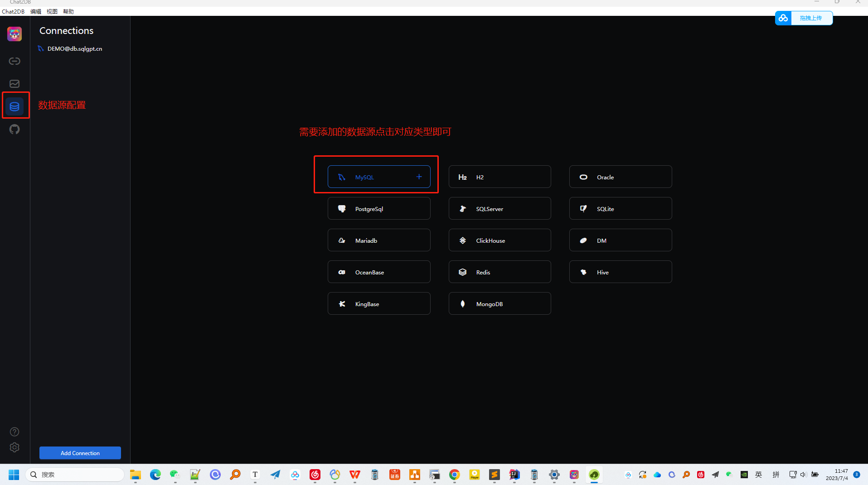Open Sublime Text from the taskbar

coord(495,475)
